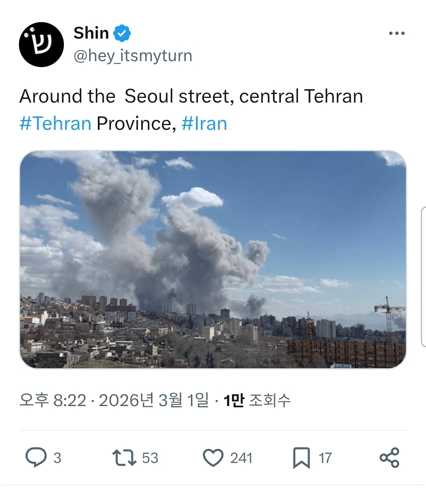Screen dimensions: 426x504
Task: Click the 2026년 3월 1일 date
Action: point(154,401)
